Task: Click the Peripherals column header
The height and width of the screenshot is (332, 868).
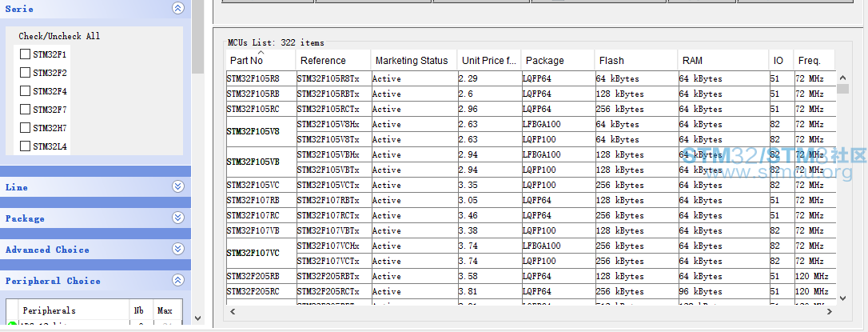Action: pos(74,310)
